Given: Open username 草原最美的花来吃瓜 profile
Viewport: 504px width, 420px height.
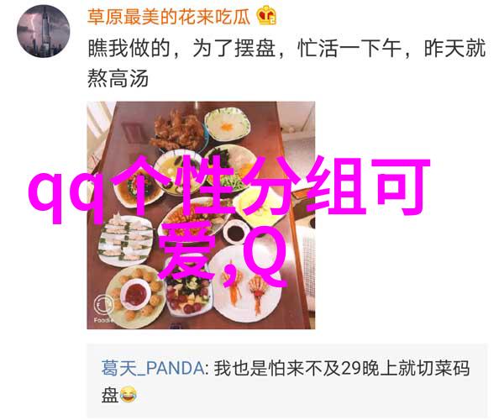Looking at the screenshot, I should pos(169,16).
